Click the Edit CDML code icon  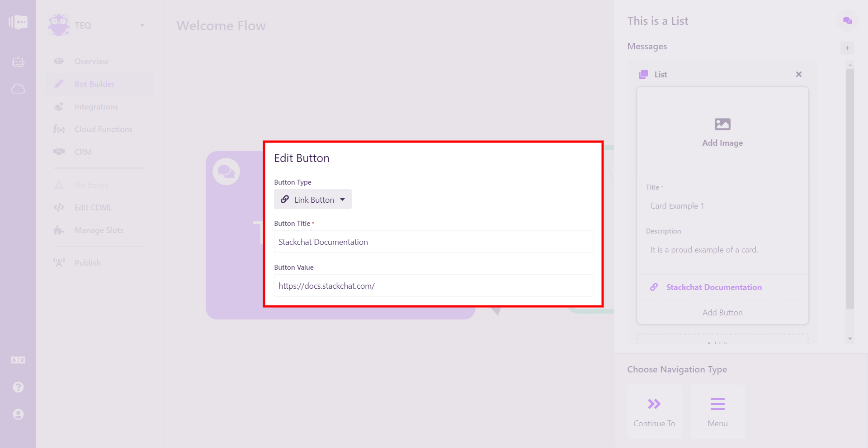(59, 208)
